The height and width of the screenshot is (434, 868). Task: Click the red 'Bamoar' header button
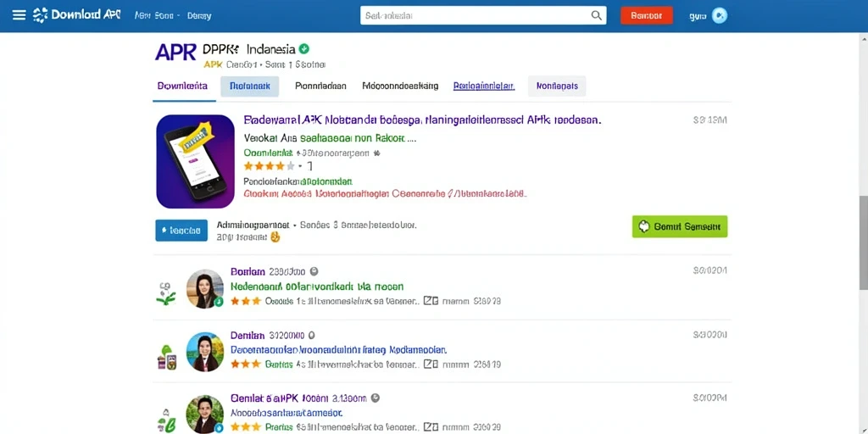pos(647,15)
